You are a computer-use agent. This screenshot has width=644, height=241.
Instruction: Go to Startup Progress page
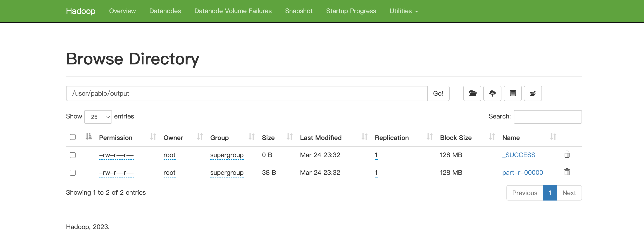click(x=351, y=11)
